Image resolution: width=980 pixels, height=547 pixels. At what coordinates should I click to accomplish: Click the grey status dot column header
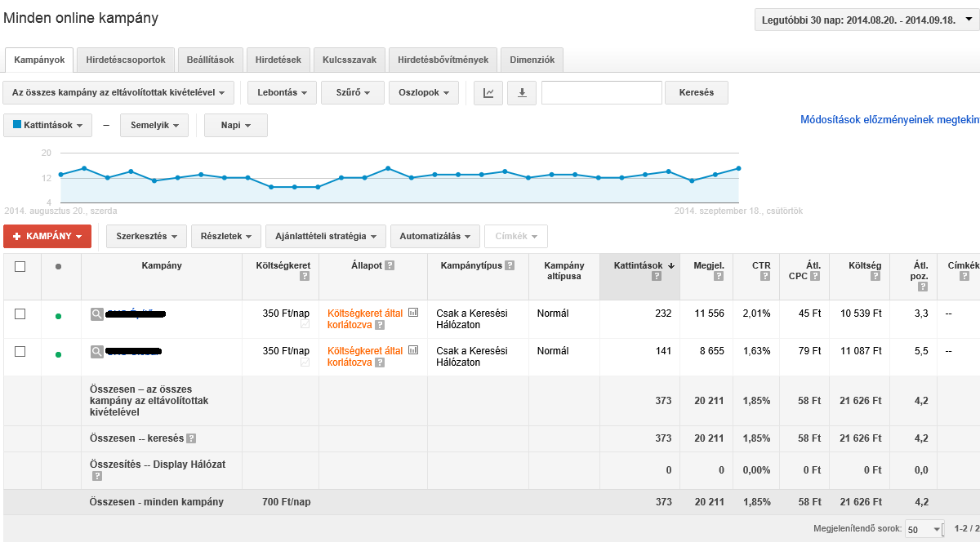(58, 266)
